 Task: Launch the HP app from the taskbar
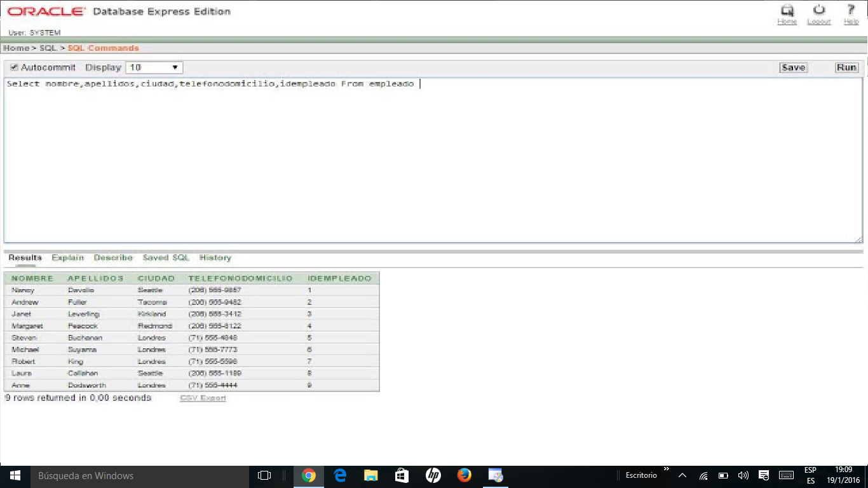point(433,475)
